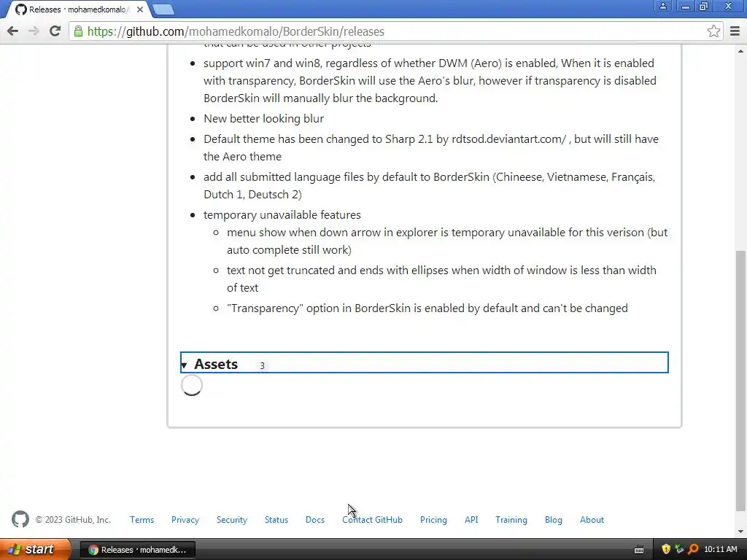Open the Status footer link
The image size is (747, 560).
(x=276, y=519)
